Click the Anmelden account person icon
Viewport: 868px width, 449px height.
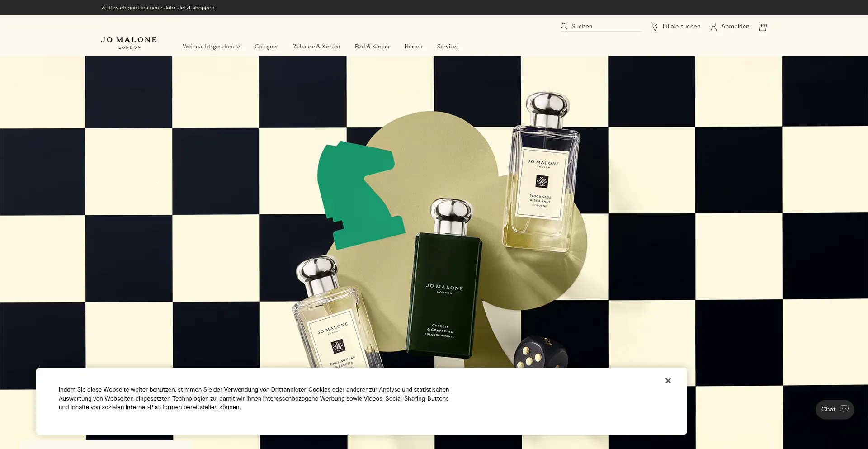pos(713,27)
